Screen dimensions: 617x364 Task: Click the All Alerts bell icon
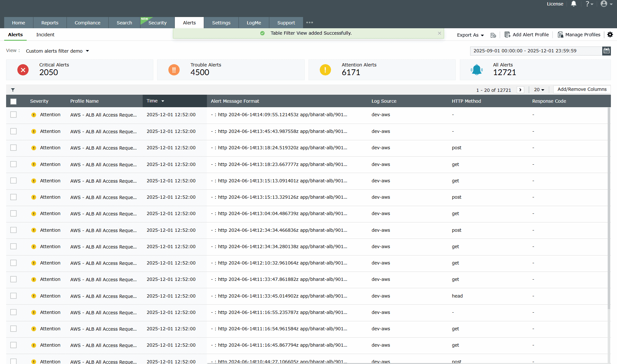[477, 70]
